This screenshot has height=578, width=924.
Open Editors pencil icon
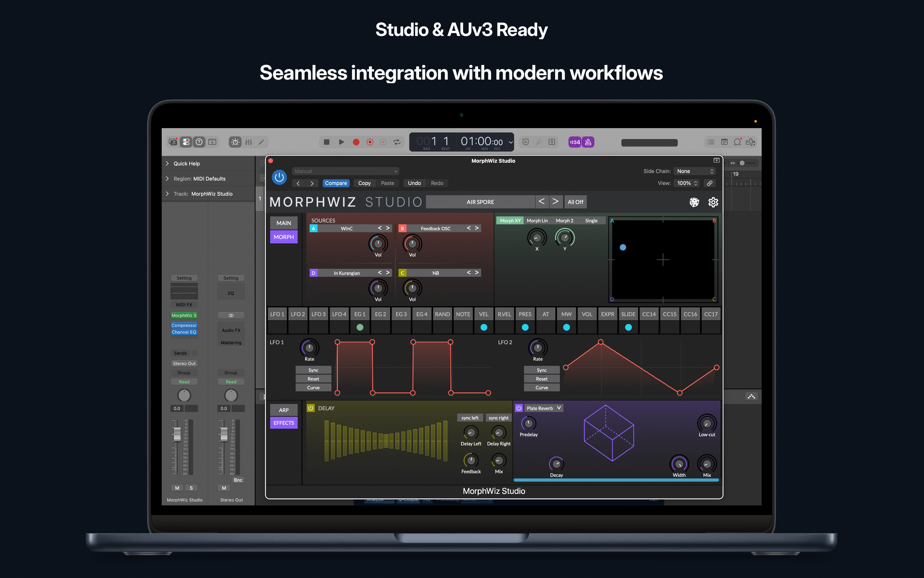(x=261, y=142)
